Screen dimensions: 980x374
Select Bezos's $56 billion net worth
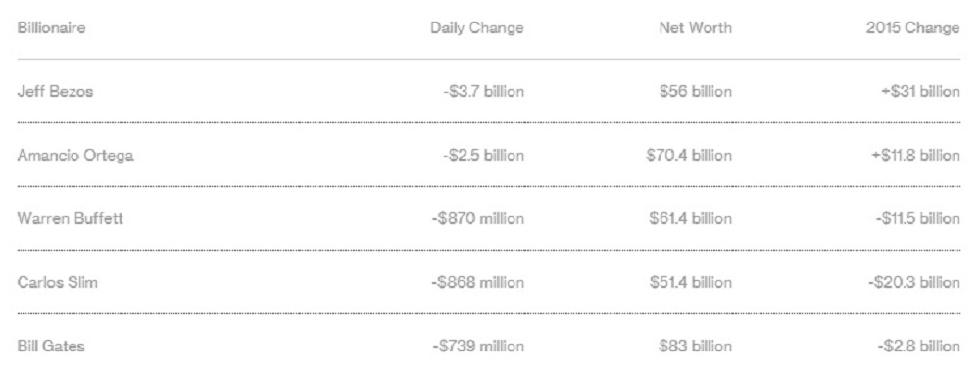click(x=695, y=92)
